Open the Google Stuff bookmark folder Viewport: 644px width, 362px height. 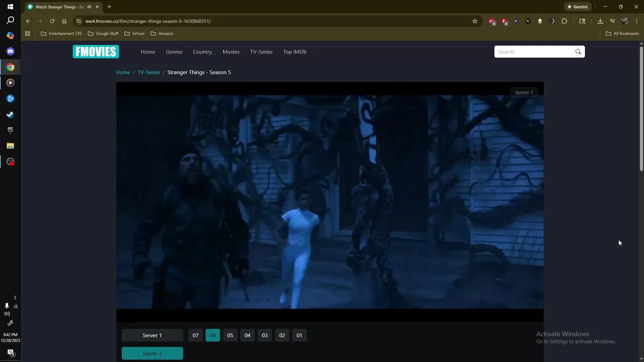103,34
